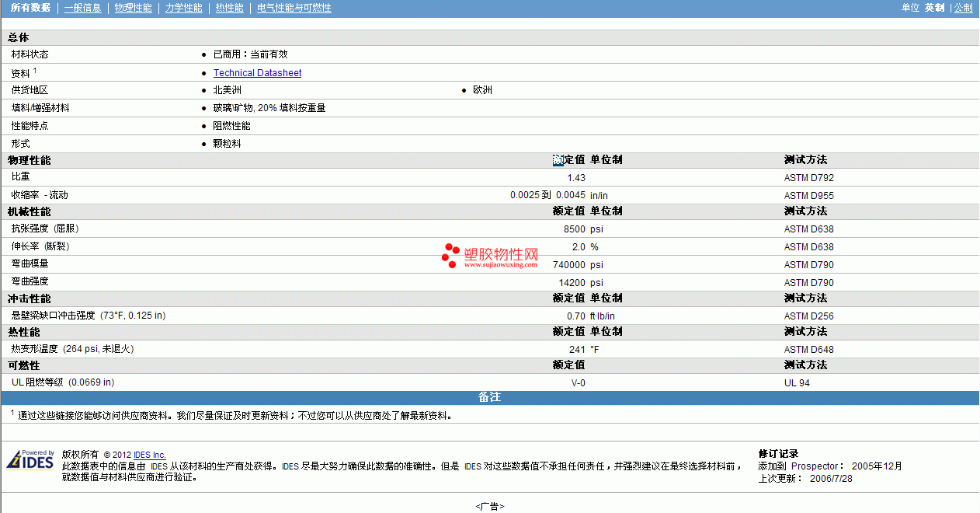Open the Technical Datasheet link
Viewport: 980px width, 513px height.
pos(257,73)
